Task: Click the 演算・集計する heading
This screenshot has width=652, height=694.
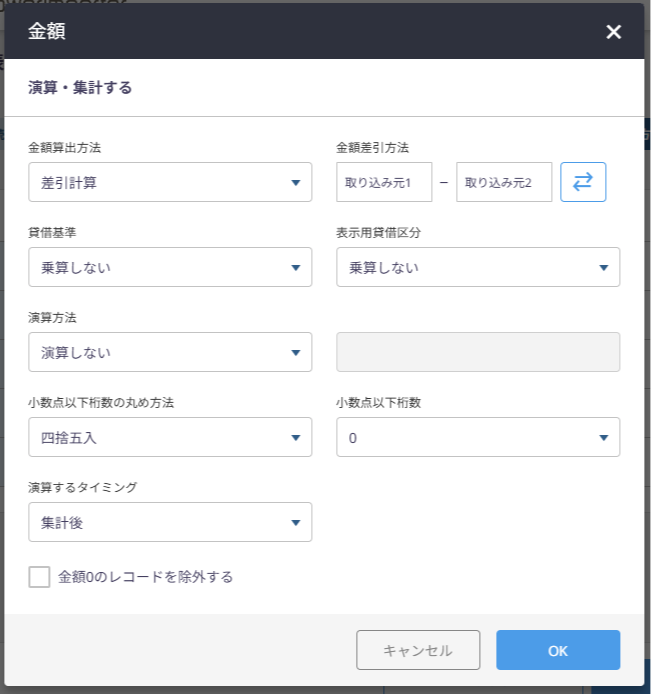Action: pyautogui.click(x=80, y=88)
